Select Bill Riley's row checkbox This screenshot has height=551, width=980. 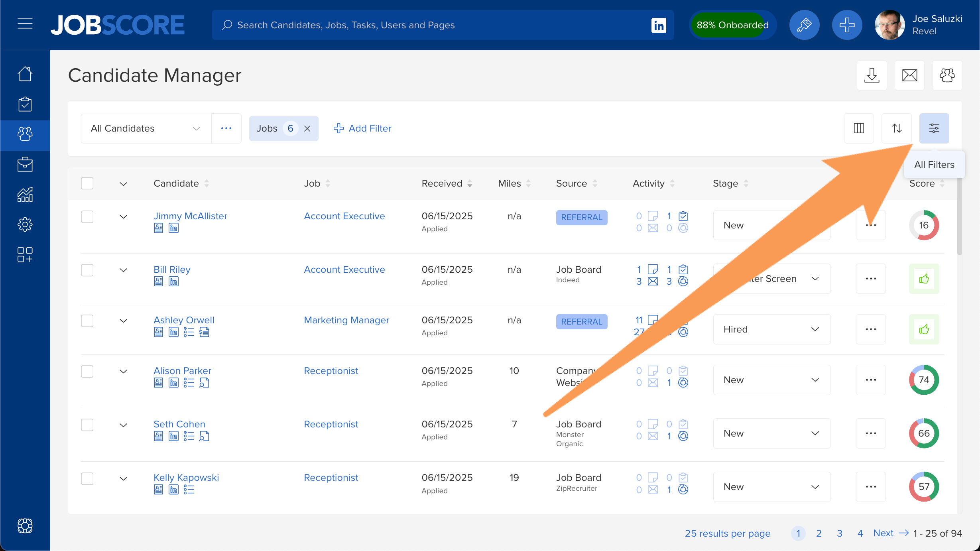pos(87,270)
